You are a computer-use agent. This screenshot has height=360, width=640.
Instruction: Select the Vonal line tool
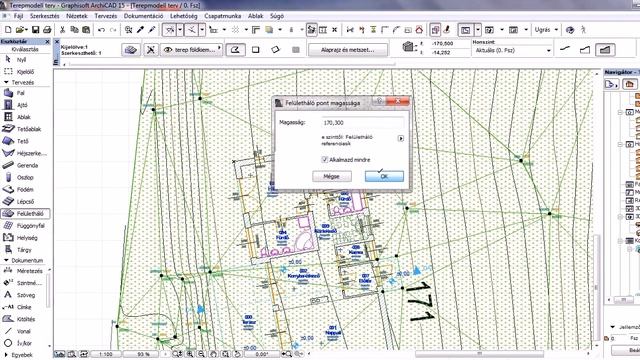coord(25,331)
